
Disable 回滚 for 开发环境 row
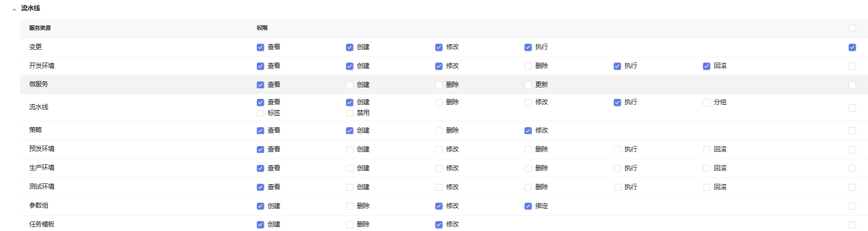[706, 66]
